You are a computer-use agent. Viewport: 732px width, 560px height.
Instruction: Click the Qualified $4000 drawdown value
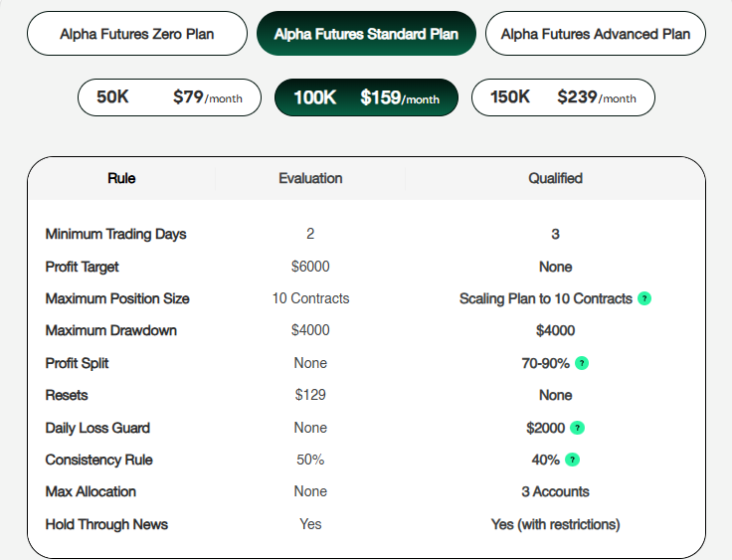click(555, 330)
